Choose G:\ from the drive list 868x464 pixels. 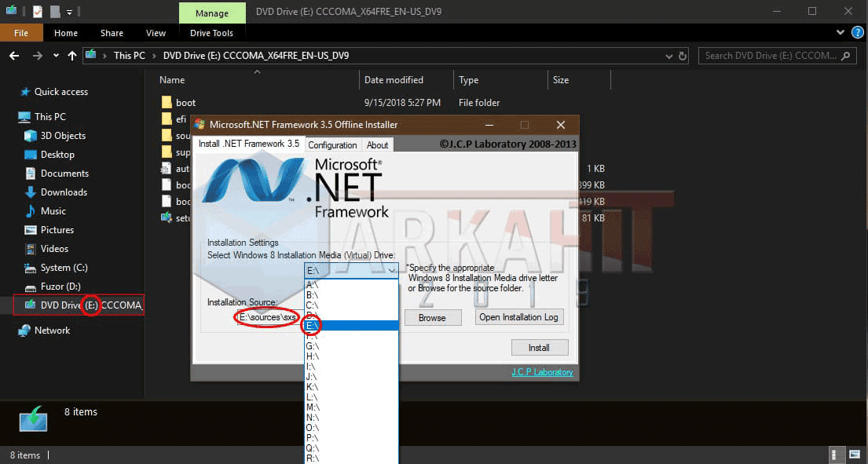click(x=351, y=346)
